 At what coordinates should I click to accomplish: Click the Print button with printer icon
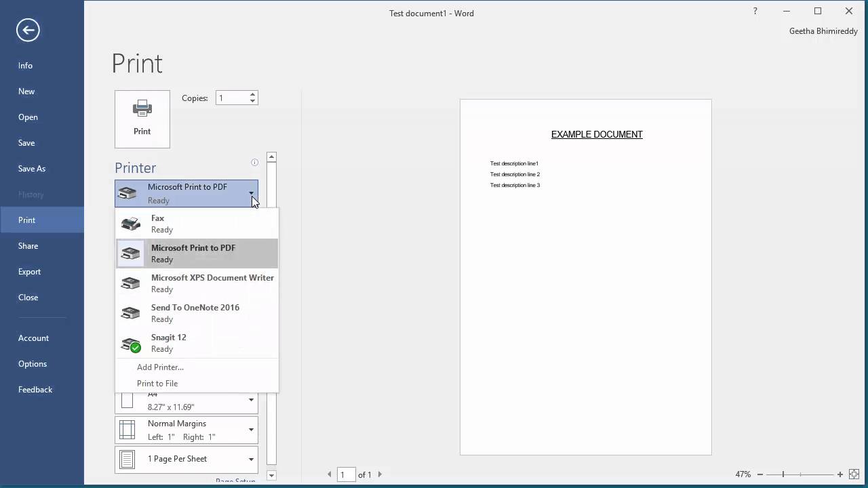point(142,119)
